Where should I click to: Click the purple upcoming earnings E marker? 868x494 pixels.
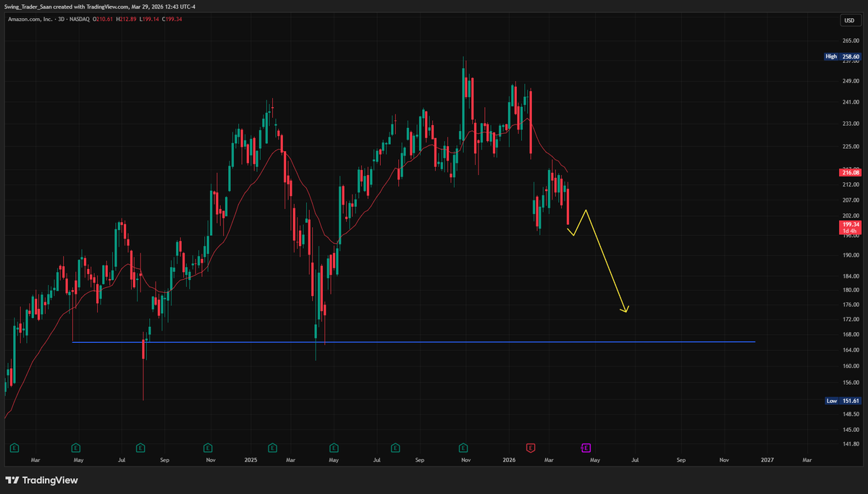click(586, 448)
